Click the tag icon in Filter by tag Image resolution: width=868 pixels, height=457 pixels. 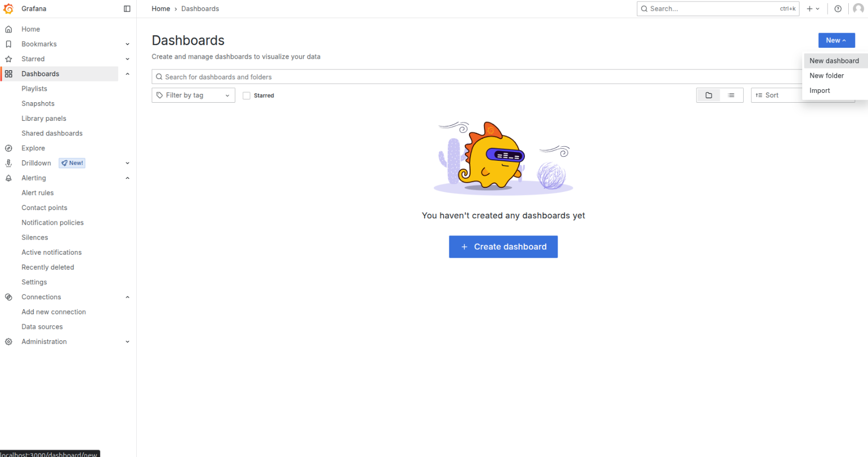coord(160,95)
